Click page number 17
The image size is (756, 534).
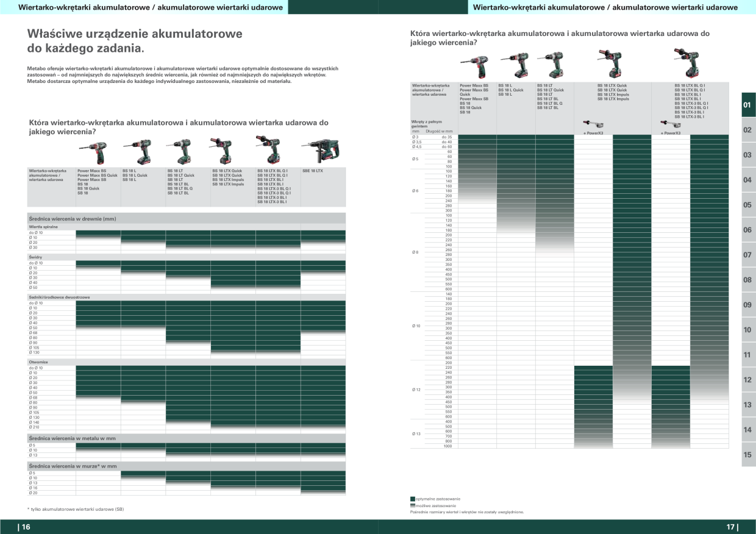tap(732, 527)
